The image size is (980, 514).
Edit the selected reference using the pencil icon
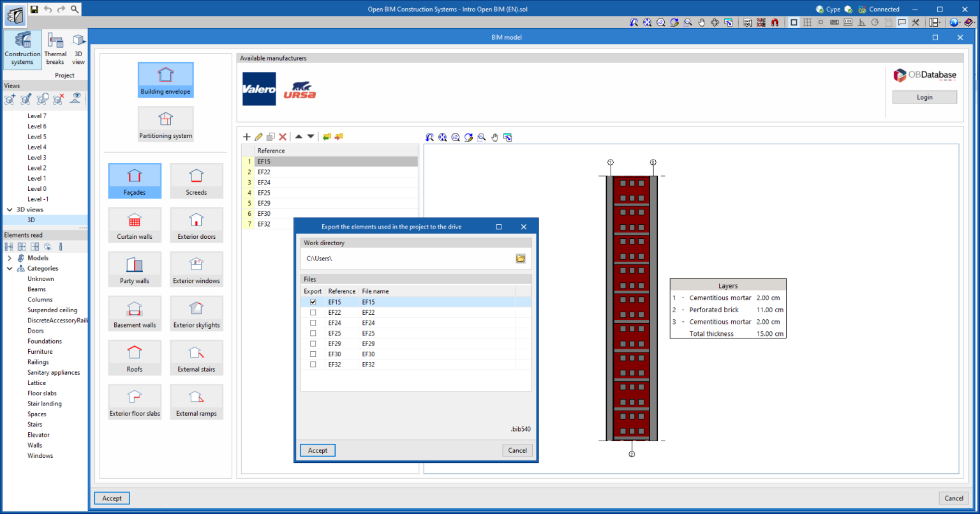[258, 136]
